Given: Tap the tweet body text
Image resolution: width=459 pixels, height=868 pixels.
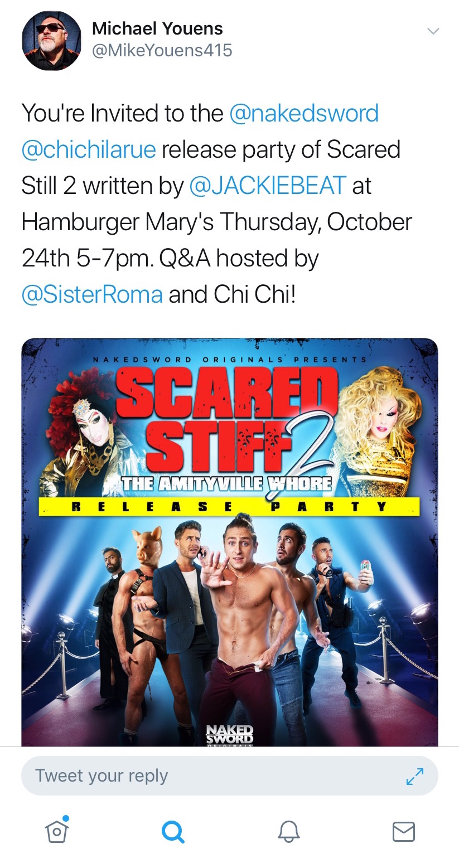Looking at the screenshot, I should (x=216, y=204).
